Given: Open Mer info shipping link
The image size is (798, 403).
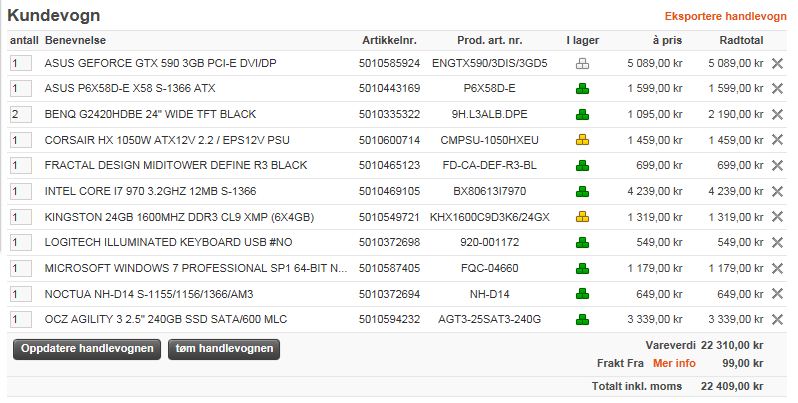Looking at the screenshot, I should (x=674, y=363).
